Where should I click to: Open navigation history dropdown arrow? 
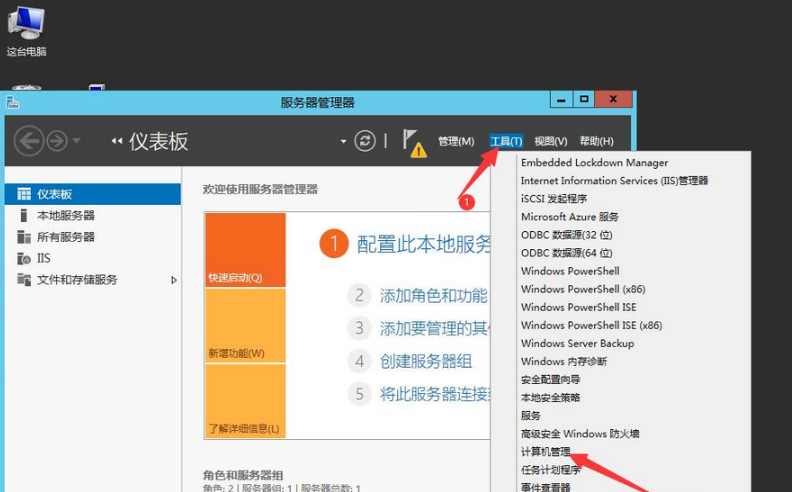78,141
